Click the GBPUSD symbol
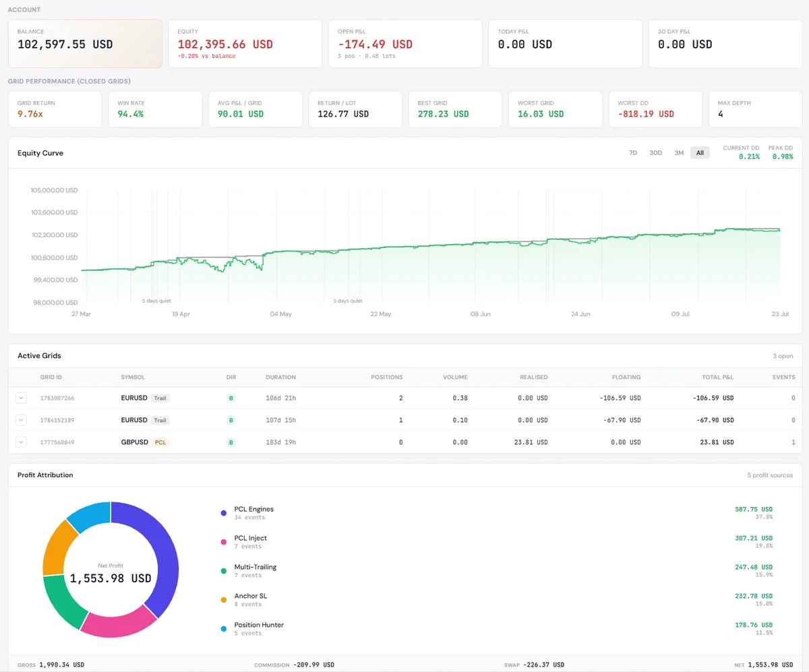 coord(134,442)
